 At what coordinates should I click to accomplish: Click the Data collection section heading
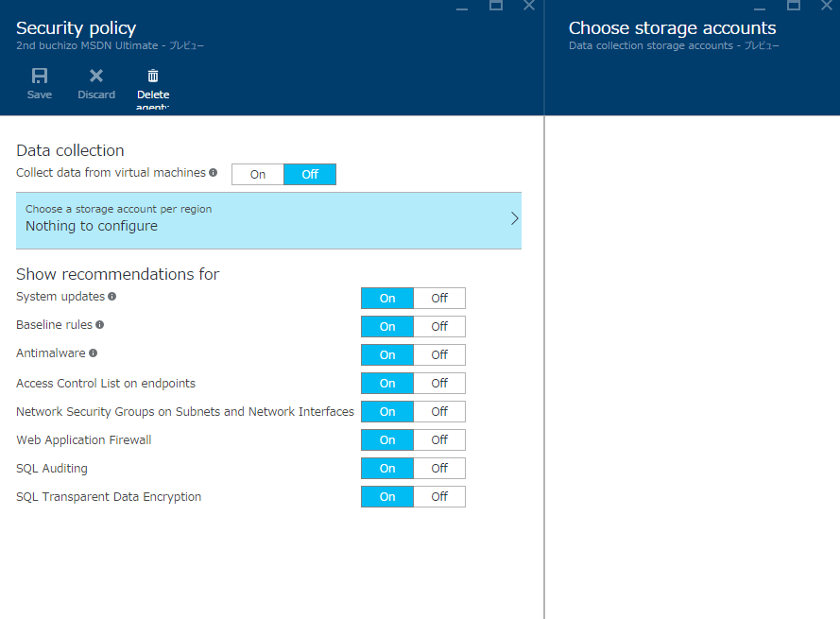pos(70,150)
